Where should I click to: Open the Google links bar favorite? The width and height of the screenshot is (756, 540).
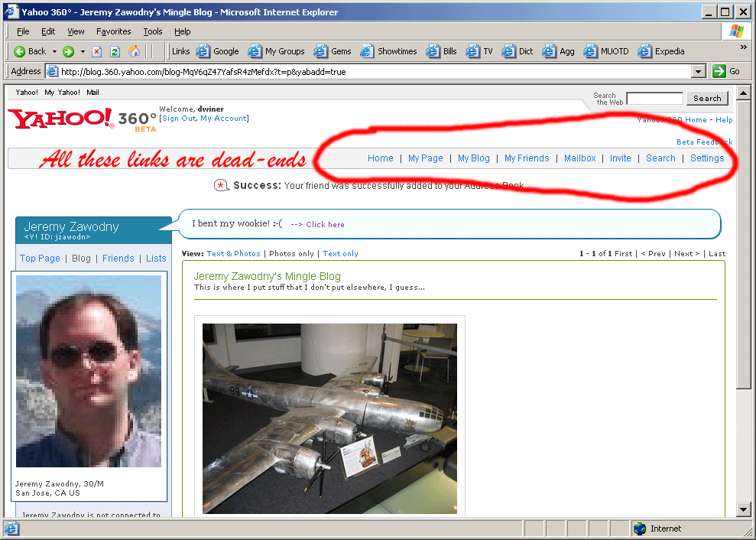[218, 51]
